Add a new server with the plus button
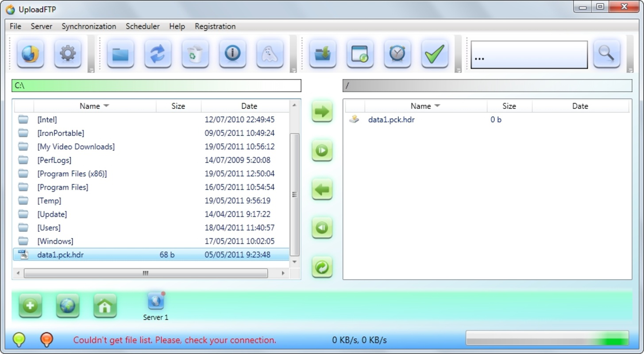The height and width of the screenshot is (354, 644). 30,305
